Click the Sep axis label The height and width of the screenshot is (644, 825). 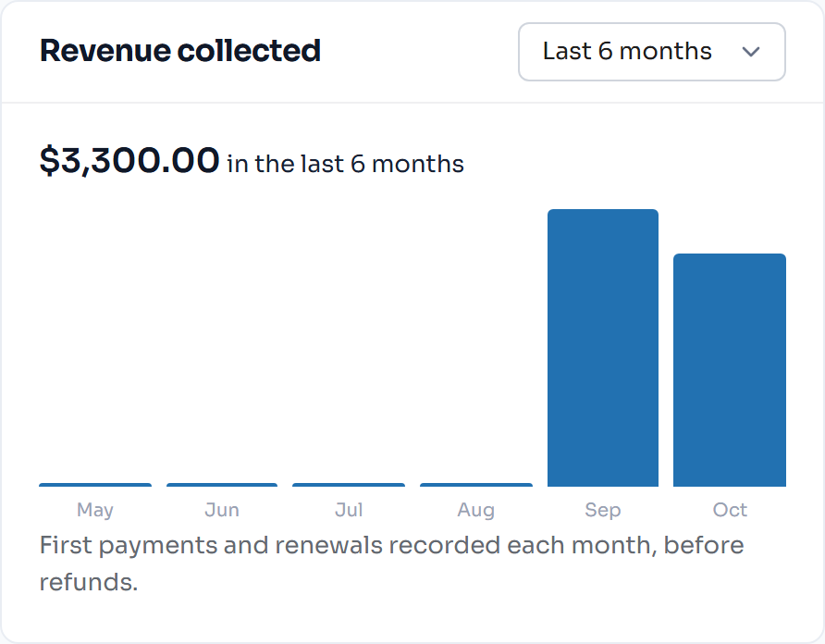(603, 510)
